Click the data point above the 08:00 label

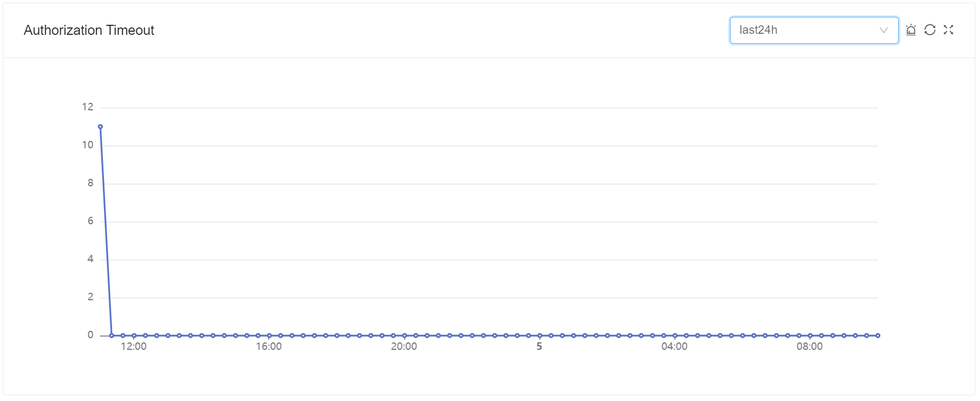tap(810, 336)
